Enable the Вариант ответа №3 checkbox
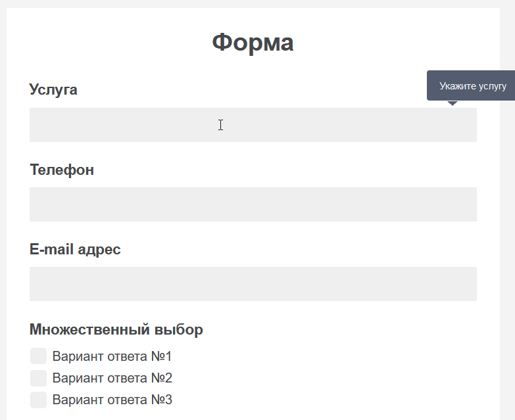Viewport: 515px width, 420px height. point(38,400)
